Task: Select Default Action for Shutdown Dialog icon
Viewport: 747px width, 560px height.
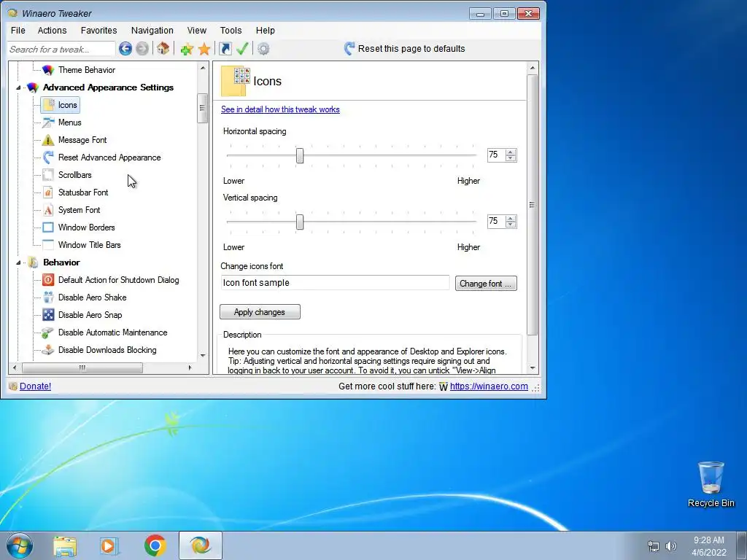Action: [x=48, y=280]
